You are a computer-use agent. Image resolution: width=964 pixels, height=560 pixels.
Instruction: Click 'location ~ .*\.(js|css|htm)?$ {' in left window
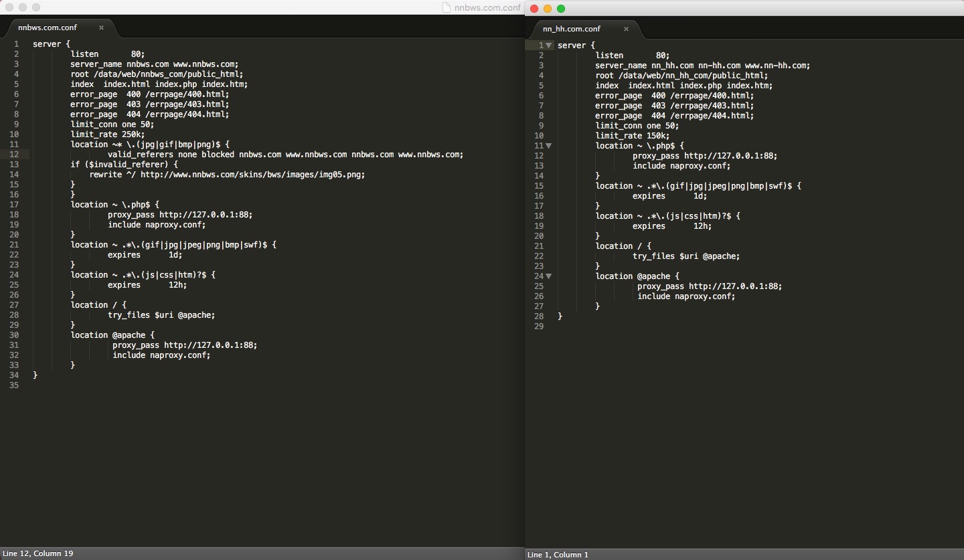[x=143, y=275]
